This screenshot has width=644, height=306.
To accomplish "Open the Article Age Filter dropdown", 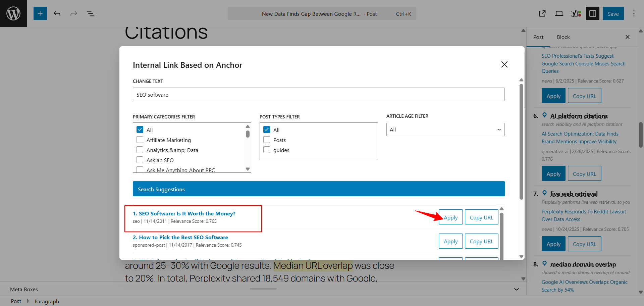I will (x=445, y=130).
